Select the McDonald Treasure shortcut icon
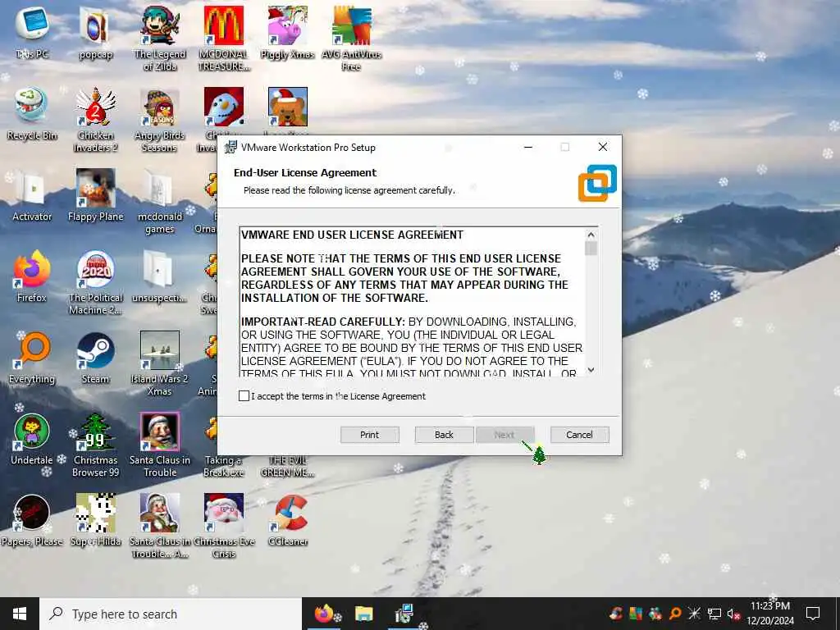This screenshot has width=840, height=630. point(224,39)
